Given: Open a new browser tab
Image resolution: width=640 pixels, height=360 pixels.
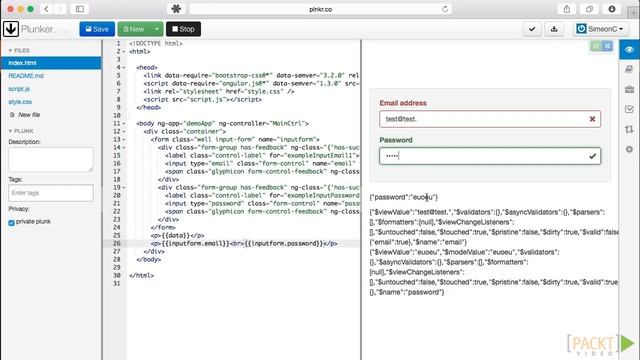Looking at the screenshot, I should pyautogui.click(x=634, y=12).
